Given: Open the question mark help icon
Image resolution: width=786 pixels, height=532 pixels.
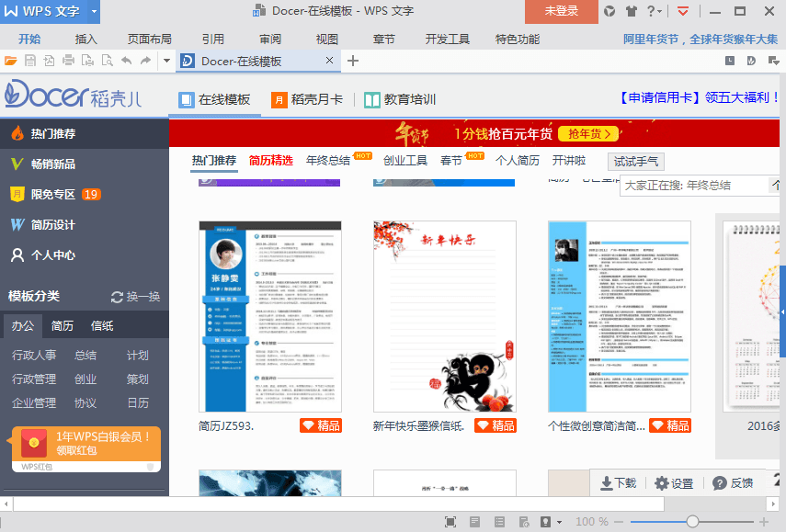Looking at the screenshot, I should click(651, 11).
